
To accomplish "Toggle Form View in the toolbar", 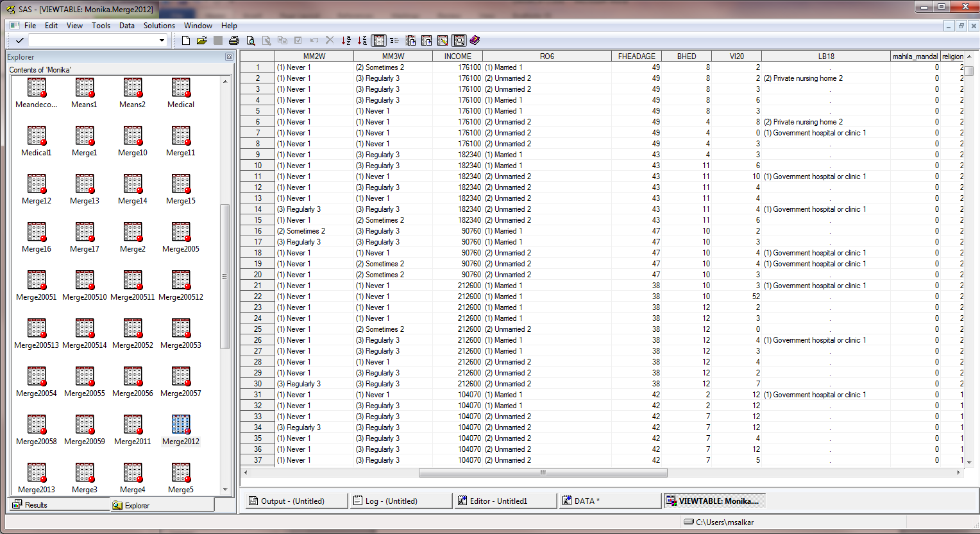I will point(394,40).
